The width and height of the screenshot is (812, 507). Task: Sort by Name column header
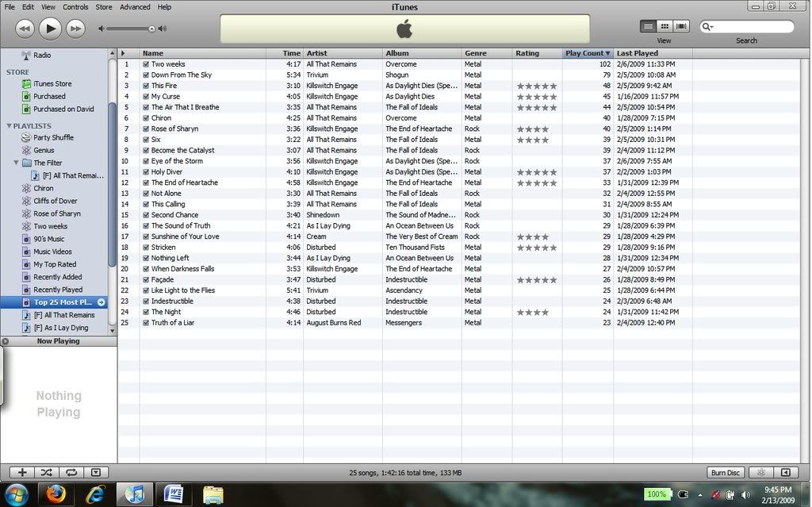click(x=202, y=53)
